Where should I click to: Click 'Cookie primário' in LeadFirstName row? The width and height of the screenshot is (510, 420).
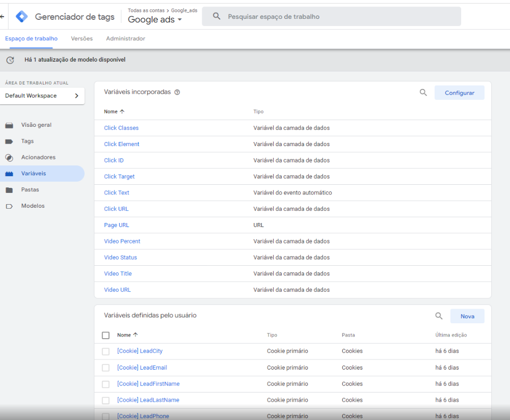point(287,383)
